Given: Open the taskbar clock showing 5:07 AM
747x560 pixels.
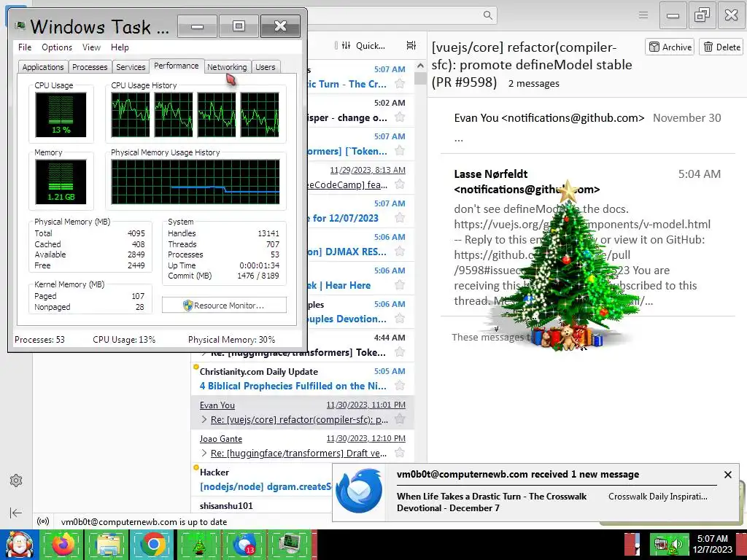Looking at the screenshot, I should pyautogui.click(x=712, y=544).
